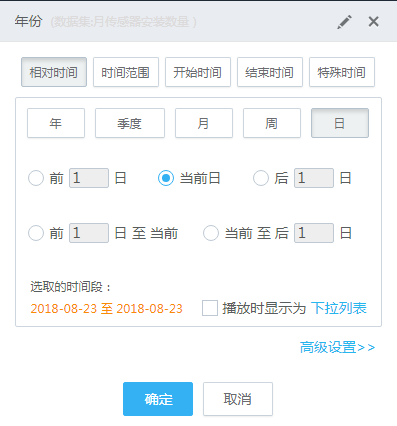Image resolution: width=397 pixels, height=426 pixels.
Task: Select the 后 N 日 radio button
Action: (x=261, y=178)
